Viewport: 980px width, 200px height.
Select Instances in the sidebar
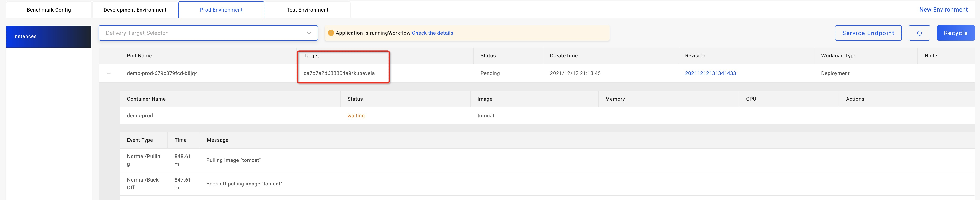(49, 36)
